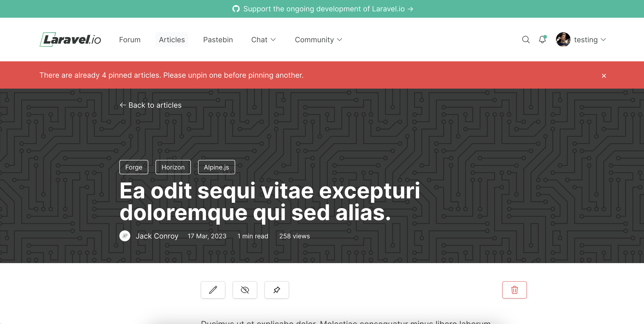The height and width of the screenshot is (324, 644).
Task: Expand the Chat dropdown menu
Action: pyautogui.click(x=263, y=40)
